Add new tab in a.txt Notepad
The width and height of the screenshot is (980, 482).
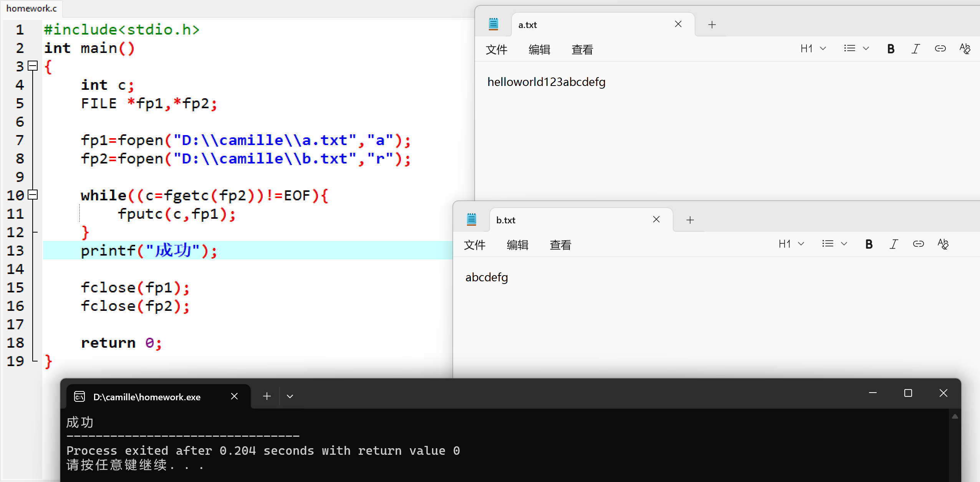712,25
